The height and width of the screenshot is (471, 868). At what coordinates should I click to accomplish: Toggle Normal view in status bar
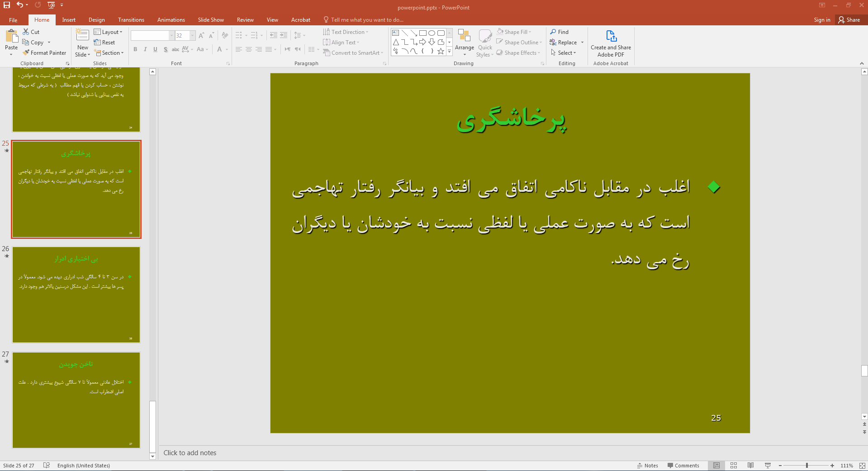716,466
